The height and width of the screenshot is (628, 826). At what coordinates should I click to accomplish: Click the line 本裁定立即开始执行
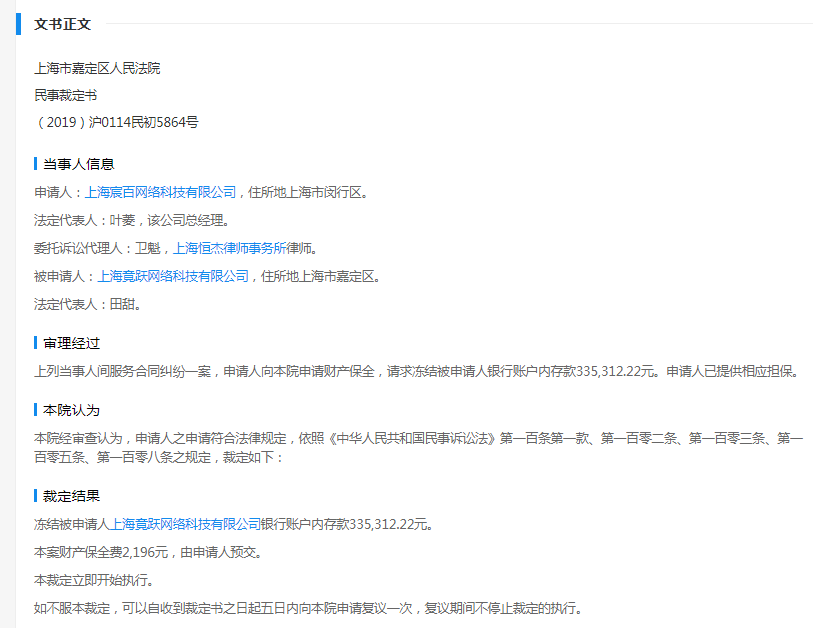[94, 580]
